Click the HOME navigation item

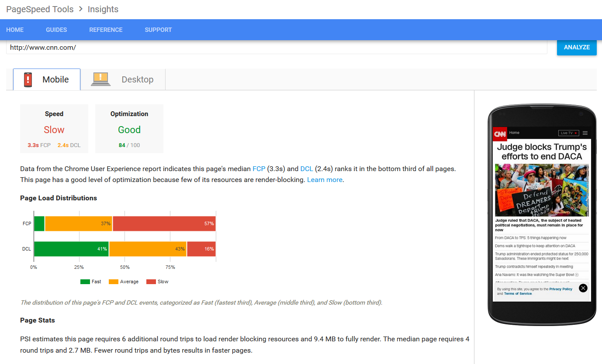coord(15,30)
